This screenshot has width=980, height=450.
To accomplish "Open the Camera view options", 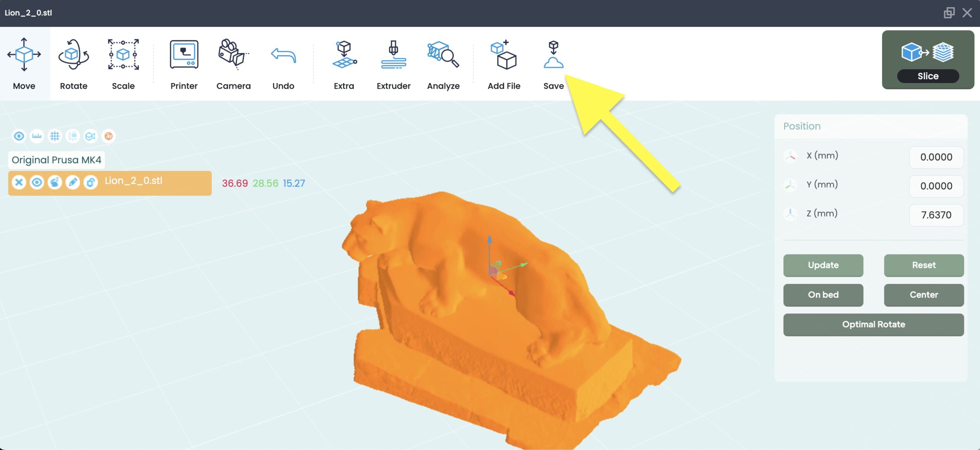I will coord(234,64).
